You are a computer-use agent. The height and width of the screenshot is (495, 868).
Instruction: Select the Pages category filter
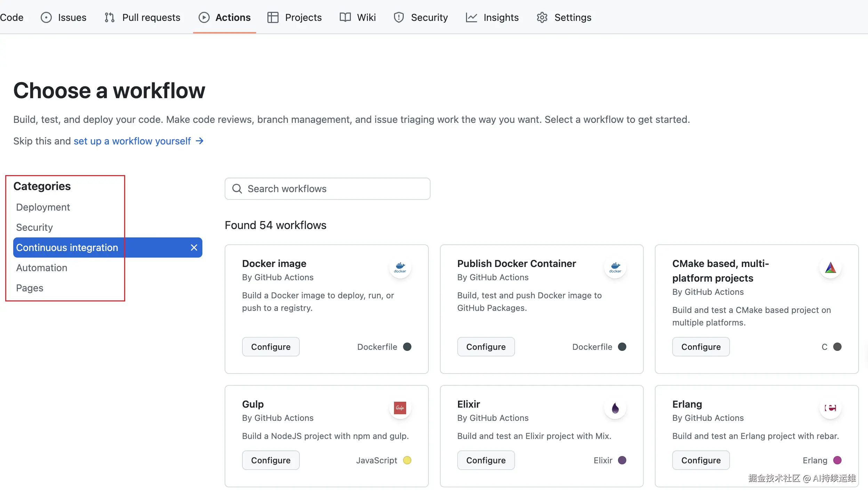[30, 288]
